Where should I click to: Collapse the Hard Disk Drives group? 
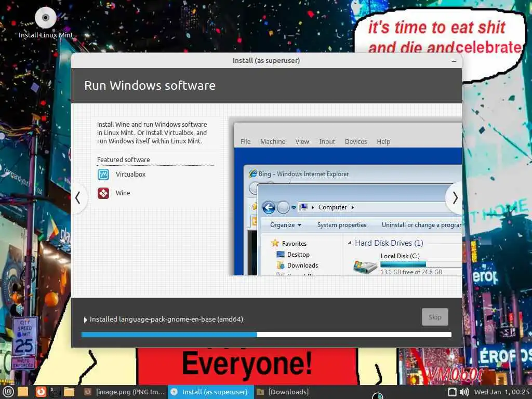click(x=350, y=243)
